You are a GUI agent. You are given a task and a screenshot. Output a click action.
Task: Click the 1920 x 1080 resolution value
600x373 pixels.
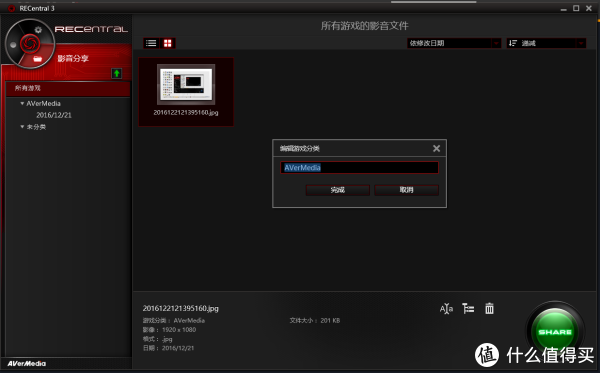[x=179, y=330]
